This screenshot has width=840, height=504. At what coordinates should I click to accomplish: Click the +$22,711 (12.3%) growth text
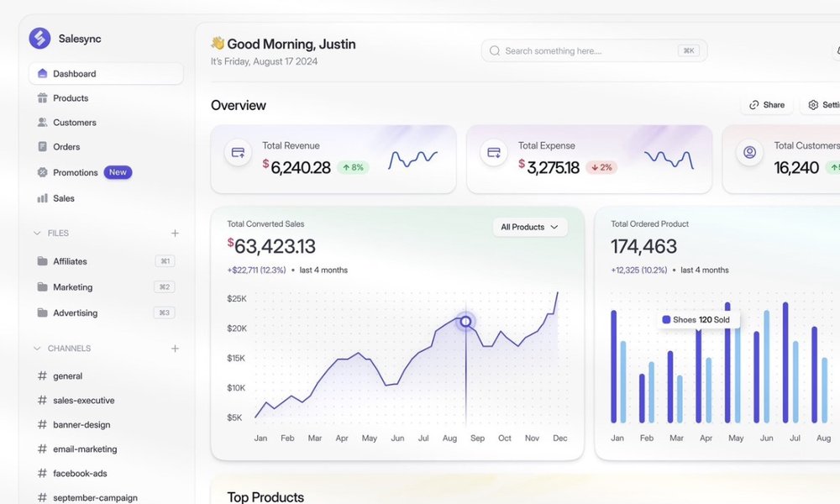coord(256,270)
